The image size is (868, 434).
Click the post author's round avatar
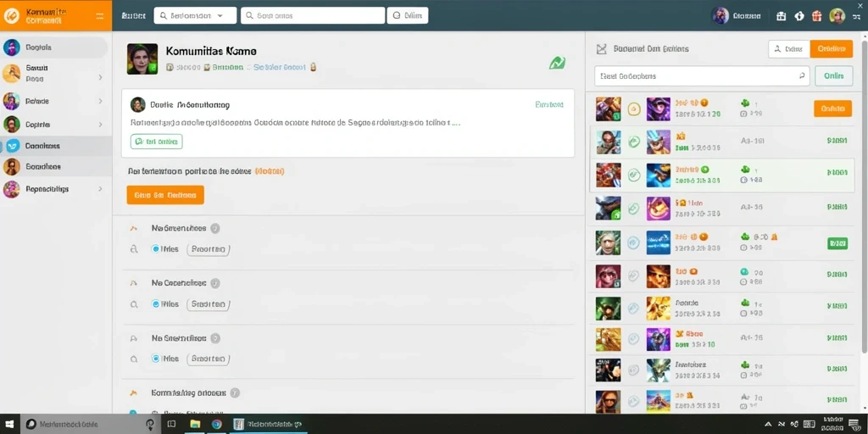138,104
